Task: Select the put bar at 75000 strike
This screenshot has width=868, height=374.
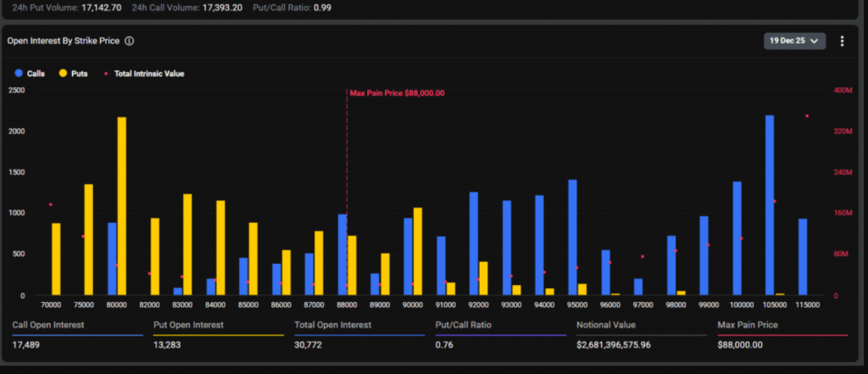Action: (x=89, y=239)
